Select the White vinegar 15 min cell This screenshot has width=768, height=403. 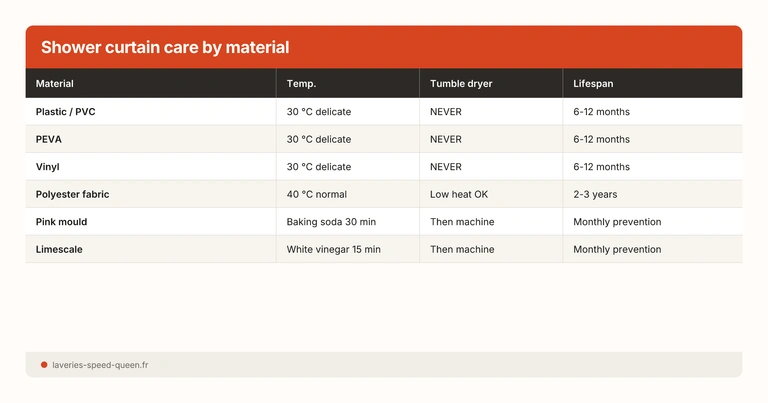coord(333,249)
